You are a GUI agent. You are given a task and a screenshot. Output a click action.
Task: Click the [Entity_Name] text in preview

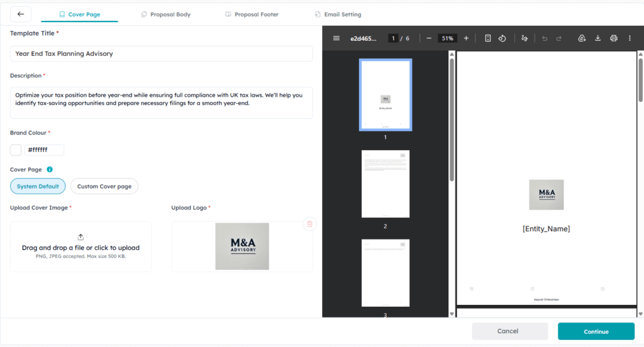click(x=547, y=229)
